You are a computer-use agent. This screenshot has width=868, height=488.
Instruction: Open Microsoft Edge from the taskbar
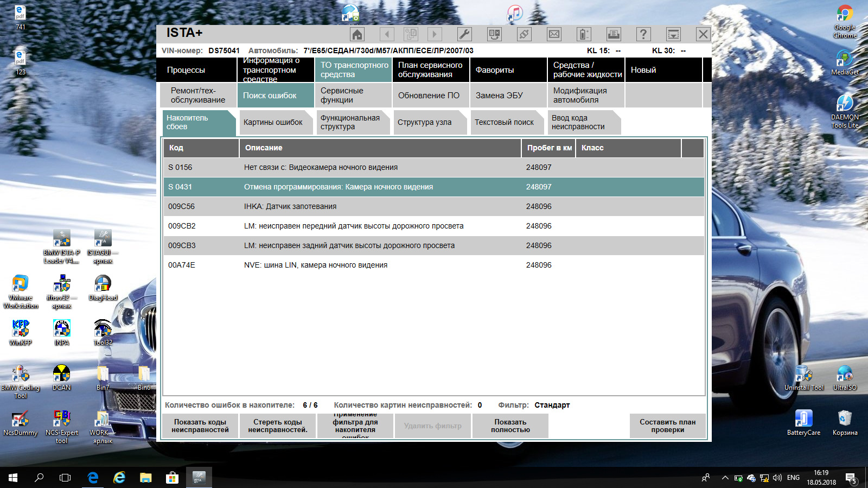point(93,478)
